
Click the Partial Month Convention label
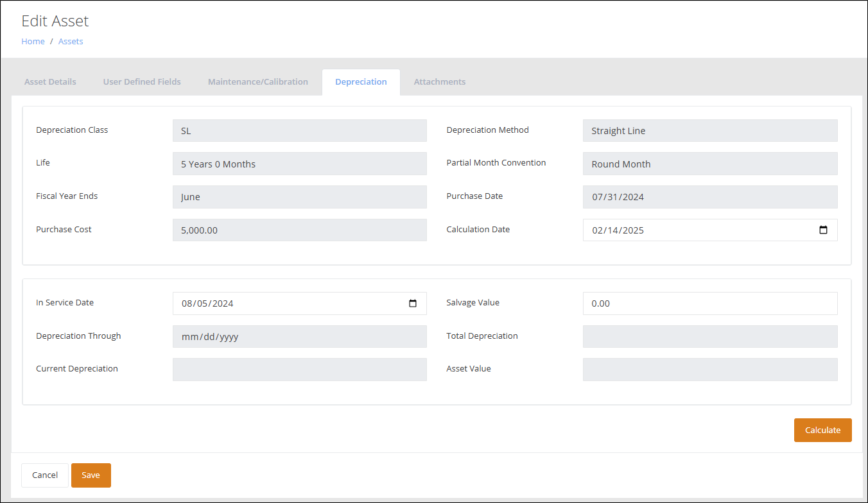coord(496,163)
